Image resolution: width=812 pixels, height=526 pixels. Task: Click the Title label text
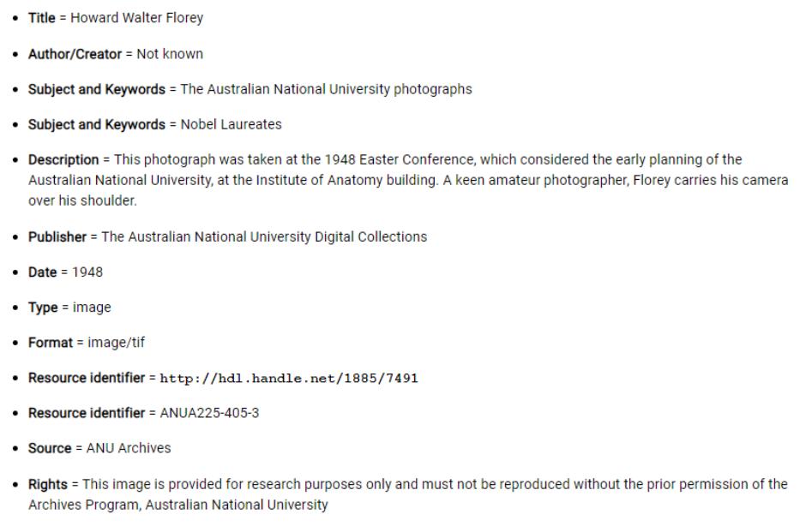(x=41, y=18)
